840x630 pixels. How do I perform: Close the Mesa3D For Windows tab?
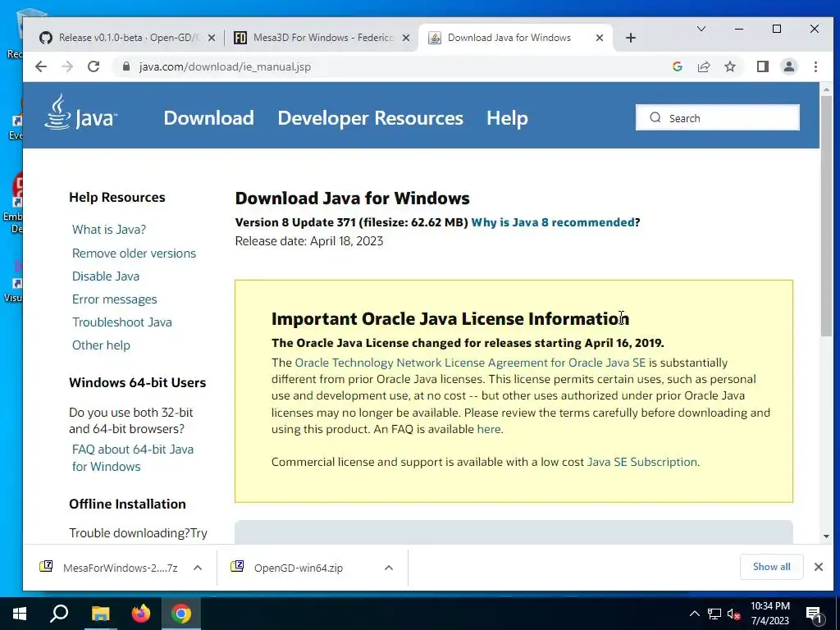tap(406, 38)
